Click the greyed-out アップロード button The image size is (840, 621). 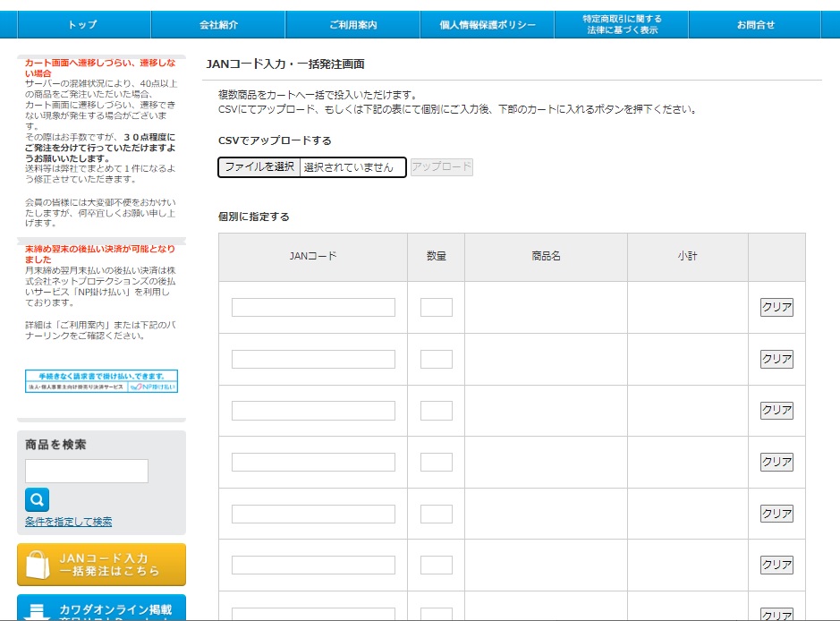(x=442, y=167)
